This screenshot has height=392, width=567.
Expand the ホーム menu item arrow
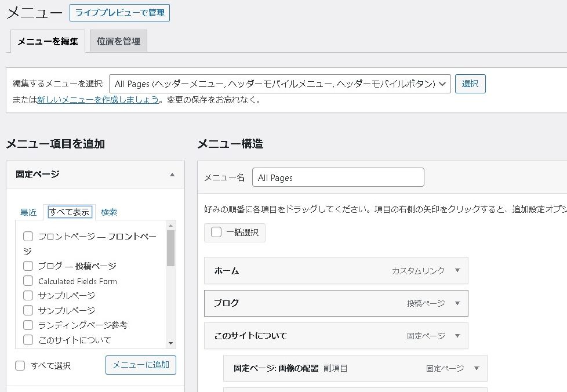tap(457, 271)
